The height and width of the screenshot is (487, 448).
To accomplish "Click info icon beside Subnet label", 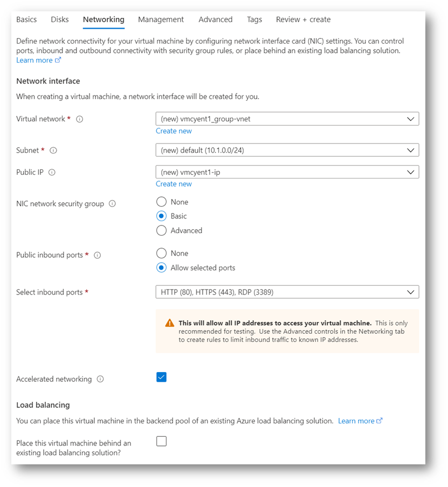I will click(x=53, y=150).
